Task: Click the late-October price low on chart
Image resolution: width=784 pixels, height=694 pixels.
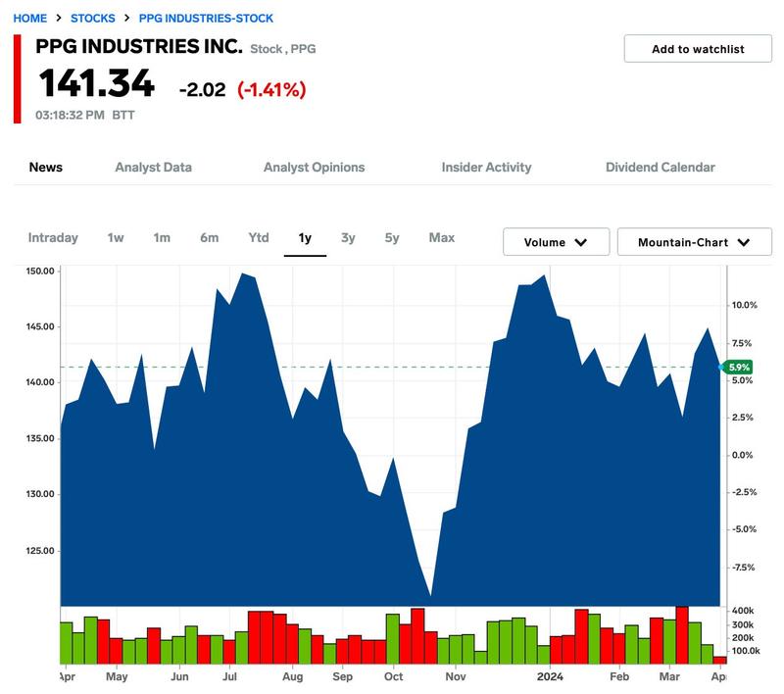Action: pos(430,595)
